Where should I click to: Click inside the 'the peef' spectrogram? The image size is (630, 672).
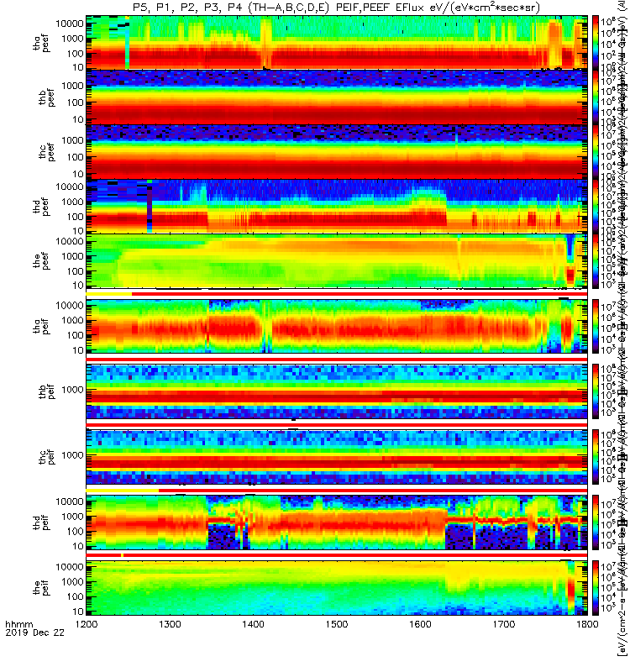[337, 260]
